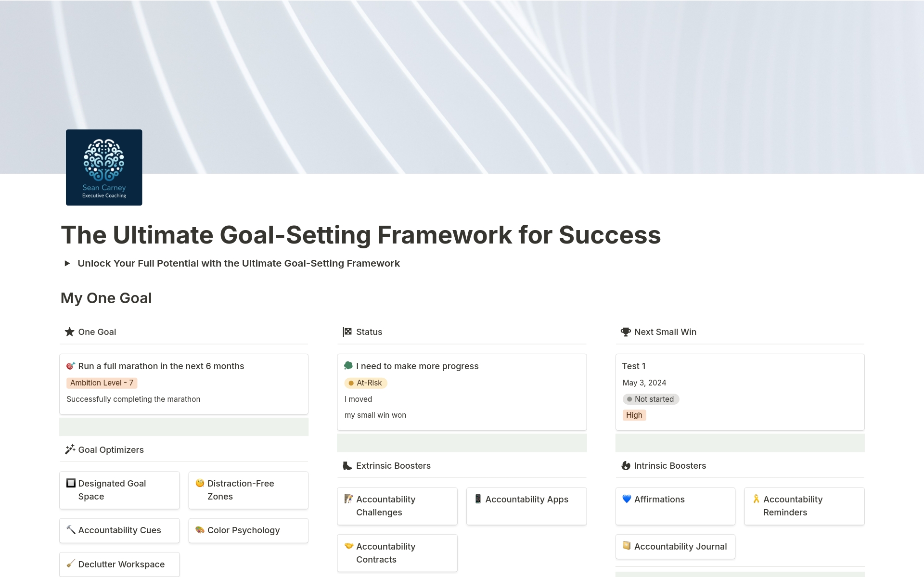Click the notebook icon on Accountability Journal card

627,546
